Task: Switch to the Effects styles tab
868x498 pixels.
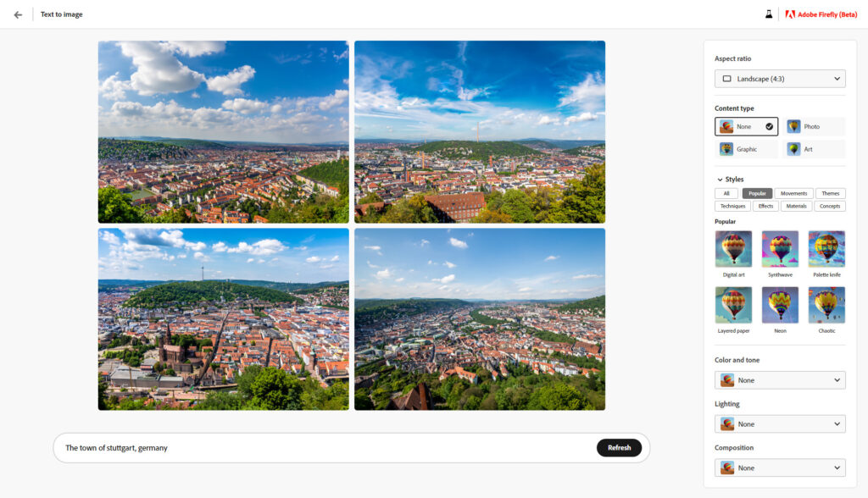Action: [765, 206]
